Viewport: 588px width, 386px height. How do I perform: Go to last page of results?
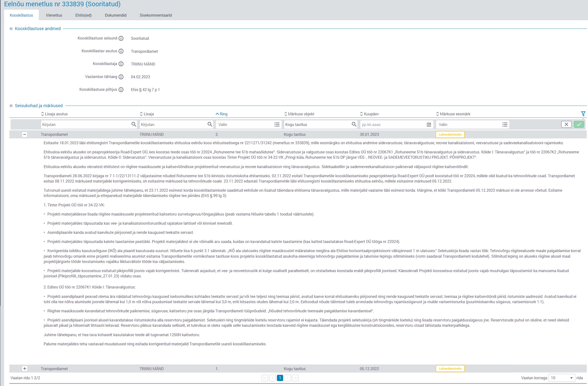click(295, 378)
